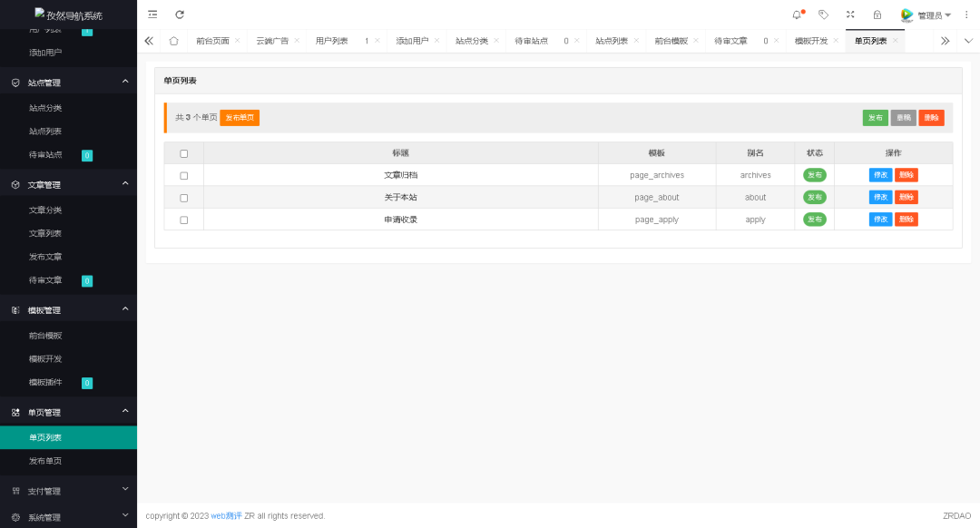Image resolution: width=980 pixels, height=528 pixels.
Task: Open 发布单页 in the sidebar menu
Action: [x=45, y=461]
